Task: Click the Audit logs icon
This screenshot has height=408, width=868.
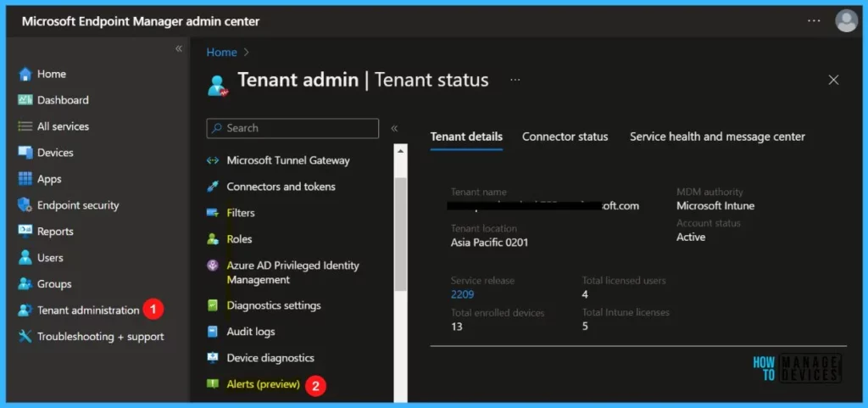Action: tap(213, 332)
